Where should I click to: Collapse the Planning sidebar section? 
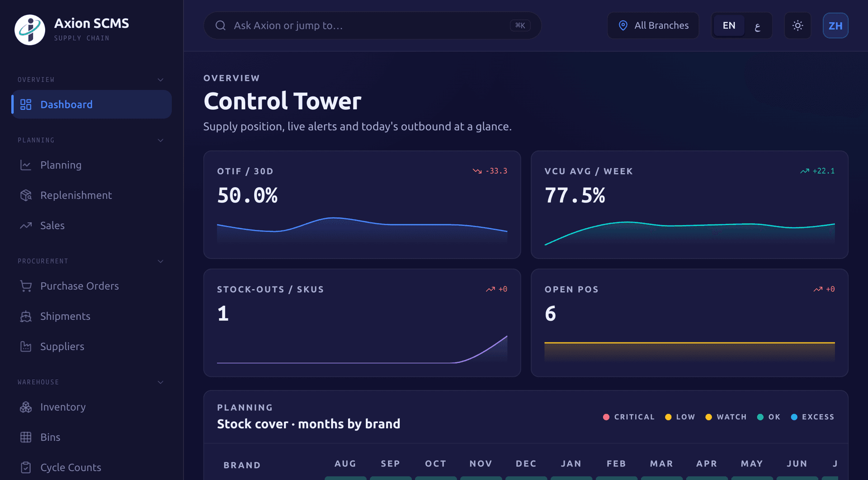160,140
